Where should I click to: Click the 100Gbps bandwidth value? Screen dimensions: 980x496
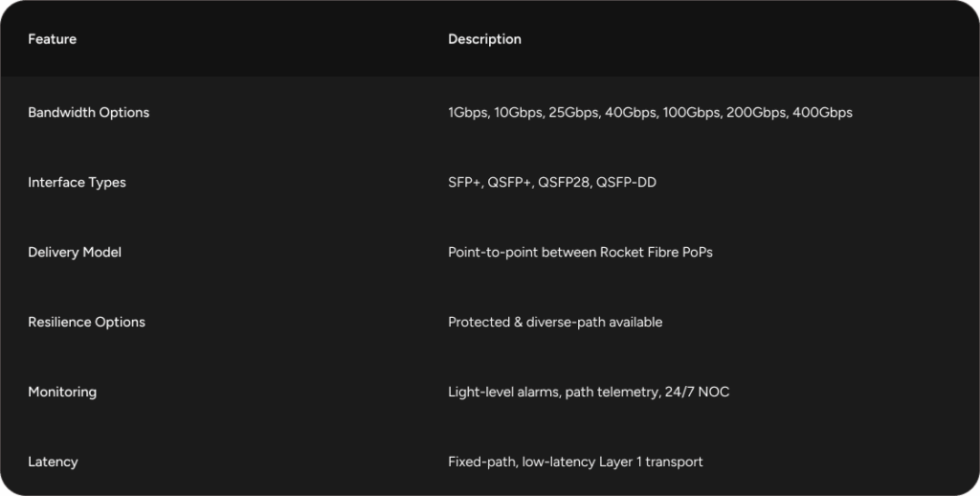tap(691, 112)
